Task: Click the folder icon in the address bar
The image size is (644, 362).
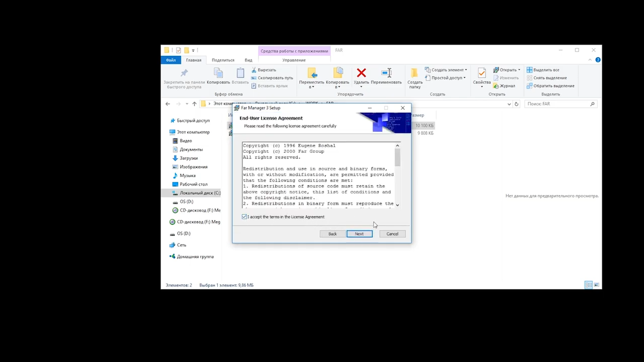Action: (203, 104)
